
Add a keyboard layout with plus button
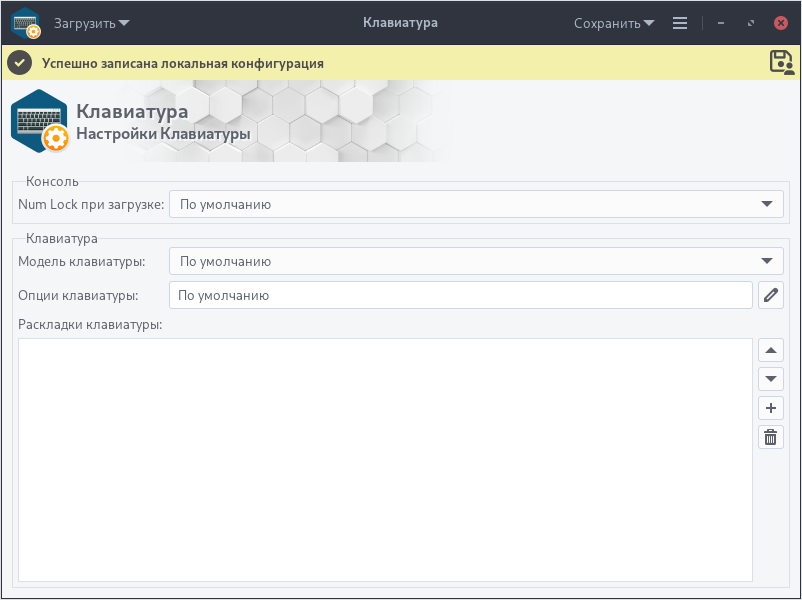coord(771,408)
